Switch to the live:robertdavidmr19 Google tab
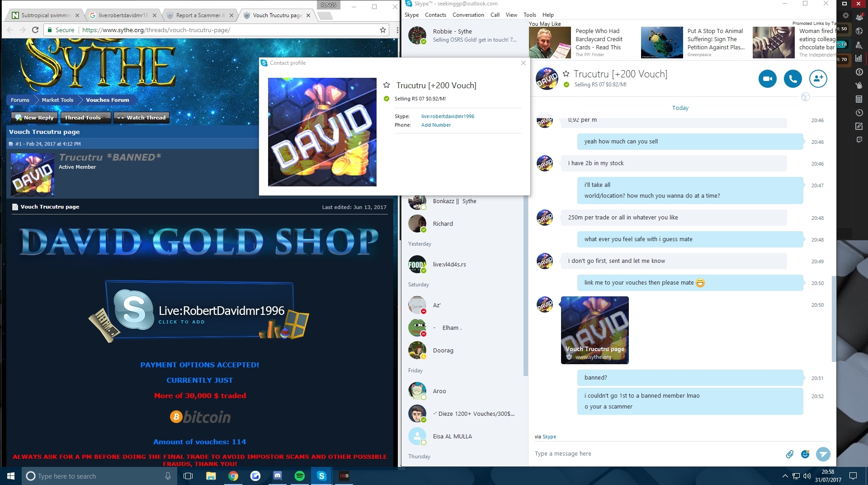This screenshot has width=868, height=485. [123, 15]
